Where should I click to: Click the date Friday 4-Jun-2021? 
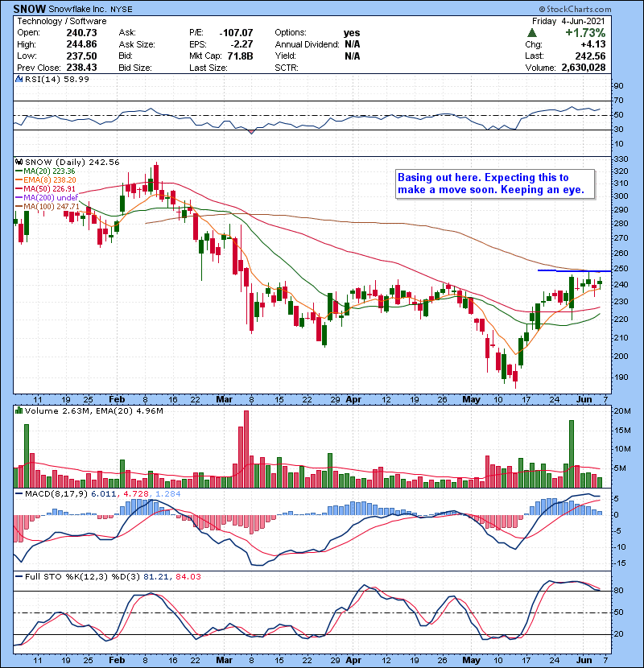(x=568, y=21)
